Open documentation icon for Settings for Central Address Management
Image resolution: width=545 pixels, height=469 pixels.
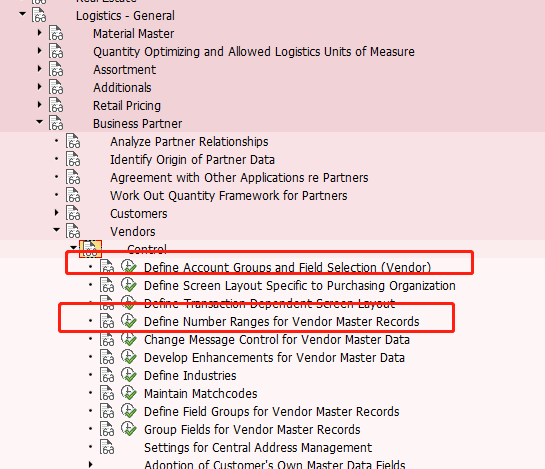(x=107, y=447)
